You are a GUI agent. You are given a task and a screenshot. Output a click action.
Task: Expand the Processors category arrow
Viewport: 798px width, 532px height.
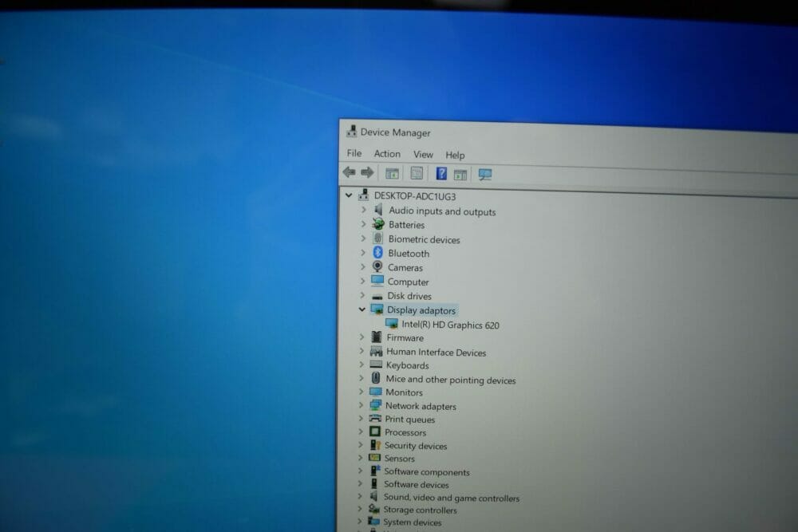pyautogui.click(x=361, y=432)
